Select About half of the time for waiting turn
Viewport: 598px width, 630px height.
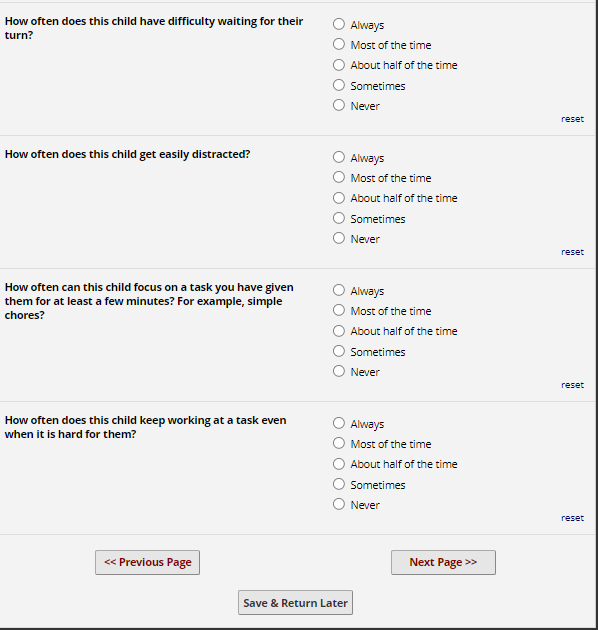click(339, 65)
